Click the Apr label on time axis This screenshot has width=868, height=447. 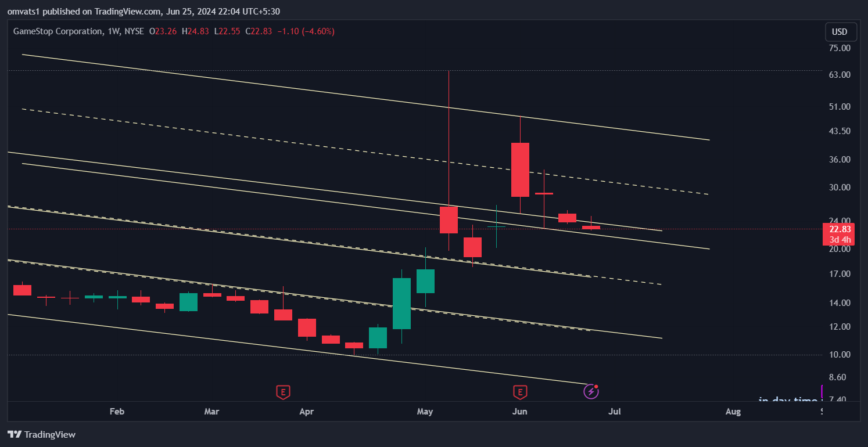[306, 412]
